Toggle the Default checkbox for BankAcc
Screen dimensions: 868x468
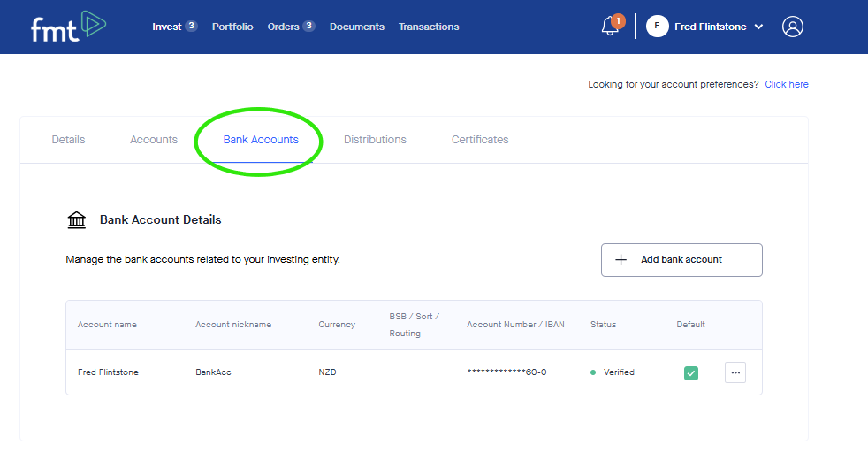coord(691,372)
